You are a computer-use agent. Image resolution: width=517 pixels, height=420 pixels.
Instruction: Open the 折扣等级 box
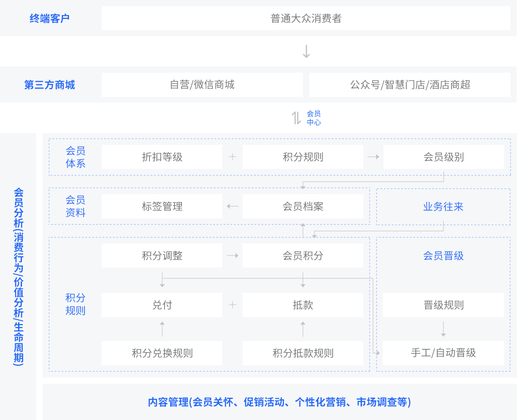[x=162, y=157]
